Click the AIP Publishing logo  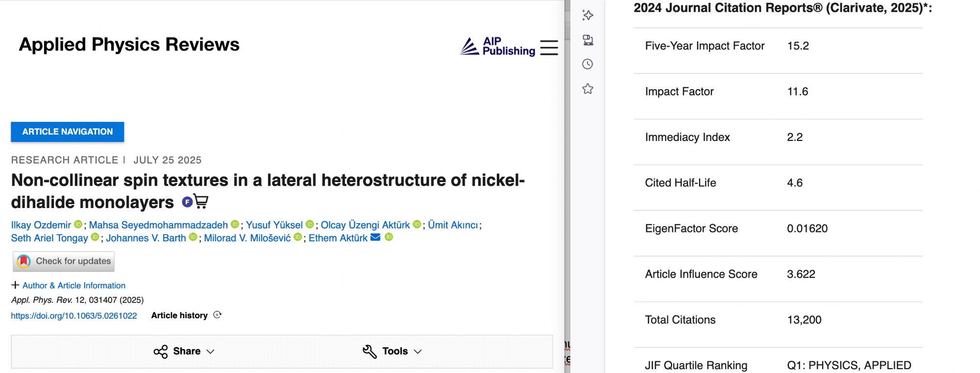click(x=497, y=47)
